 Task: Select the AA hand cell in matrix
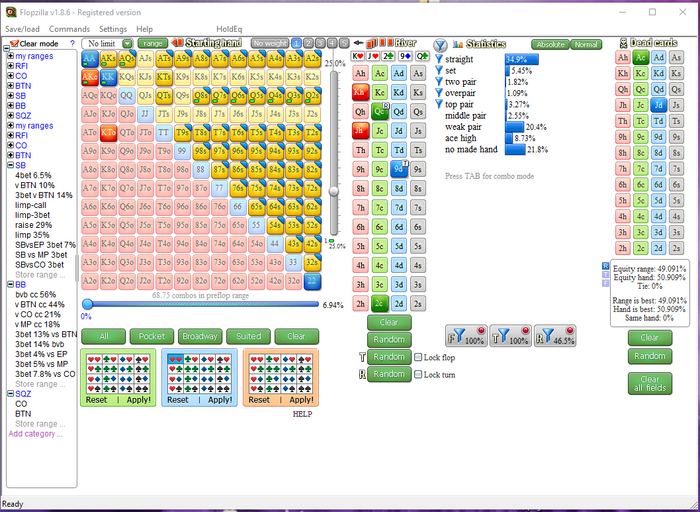click(90, 58)
